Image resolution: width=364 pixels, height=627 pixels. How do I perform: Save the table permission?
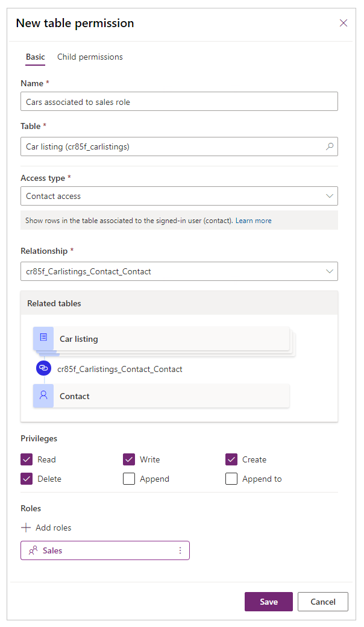pos(269,602)
